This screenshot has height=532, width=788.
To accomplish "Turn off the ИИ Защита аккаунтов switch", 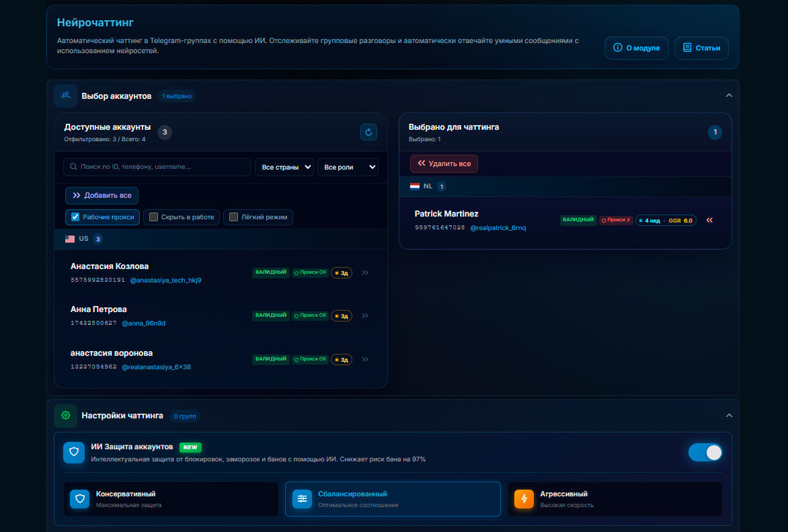I will pos(705,453).
